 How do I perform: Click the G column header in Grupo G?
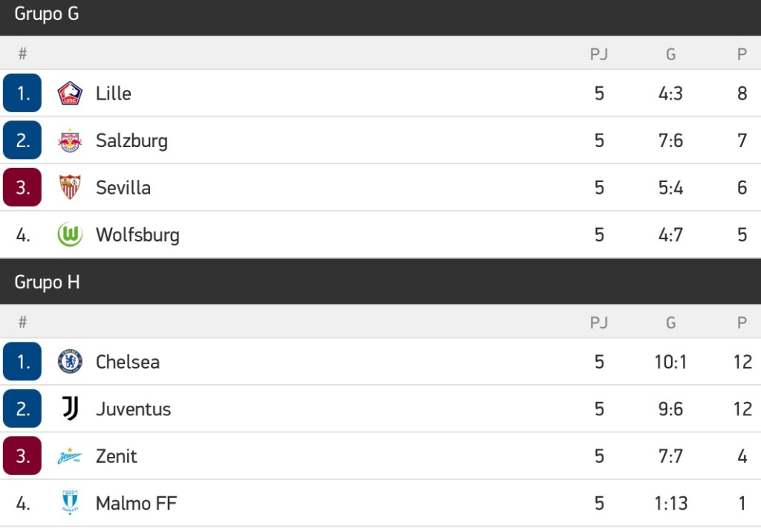point(671,53)
